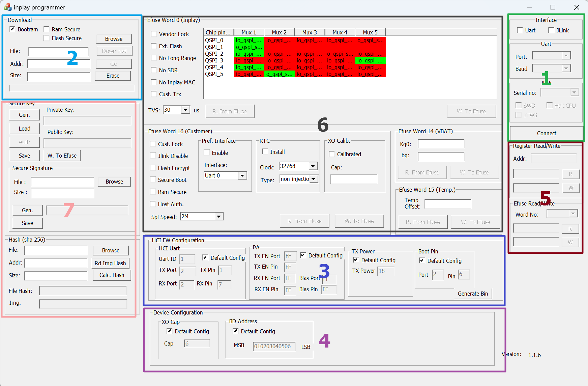Click the Mux 4 column header

[340, 32]
